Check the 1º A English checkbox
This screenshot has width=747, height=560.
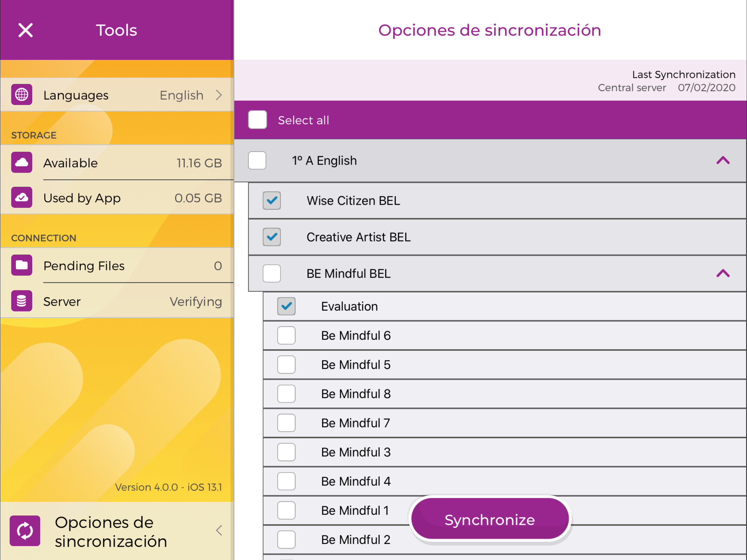point(257,161)
